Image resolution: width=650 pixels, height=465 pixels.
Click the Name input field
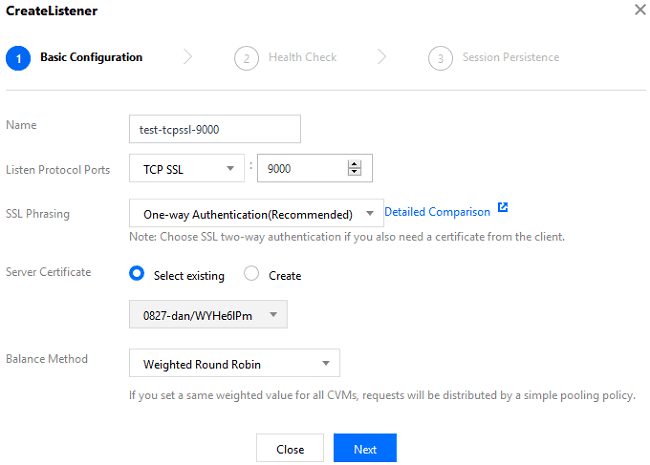[215, 129]
